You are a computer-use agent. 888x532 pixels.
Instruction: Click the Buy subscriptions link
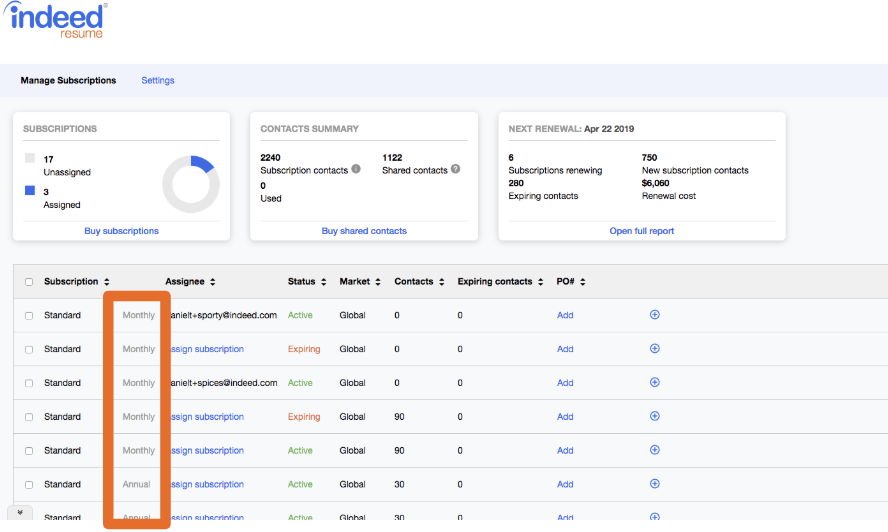(121, 231)
